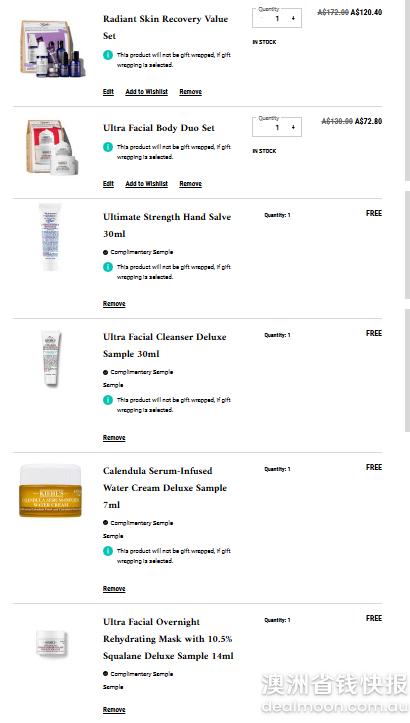Click gift wrap info icon for Radiant Skin Set
This screenshot has height=723, width=410.
click(x=107, y=55)
